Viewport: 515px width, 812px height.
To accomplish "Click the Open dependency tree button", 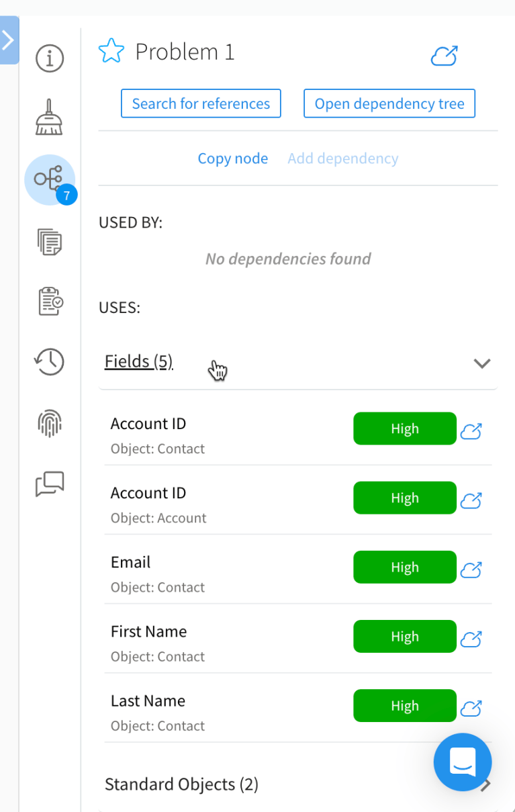I will coord(389,103).
